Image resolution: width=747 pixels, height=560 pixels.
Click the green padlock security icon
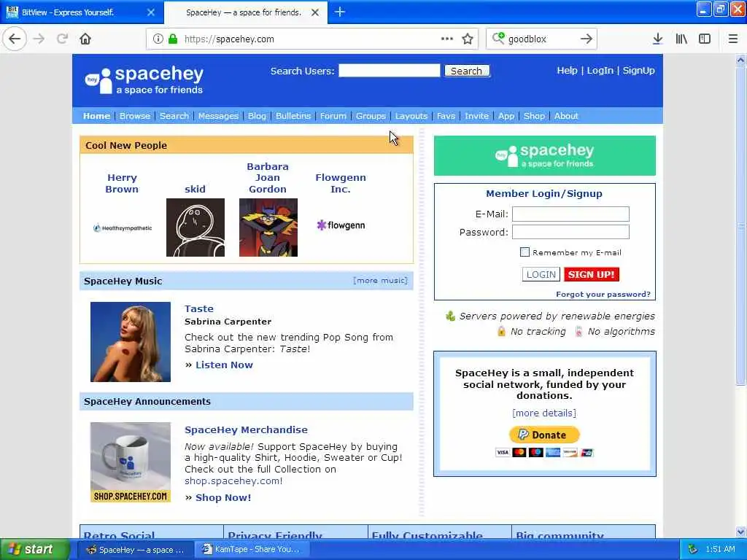[173, 39]
